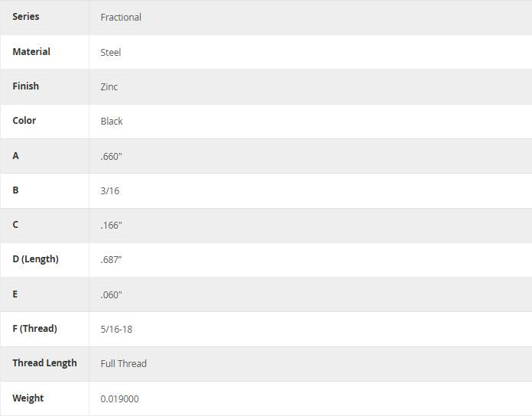Click the Color row label

click(x=24, y=121)
